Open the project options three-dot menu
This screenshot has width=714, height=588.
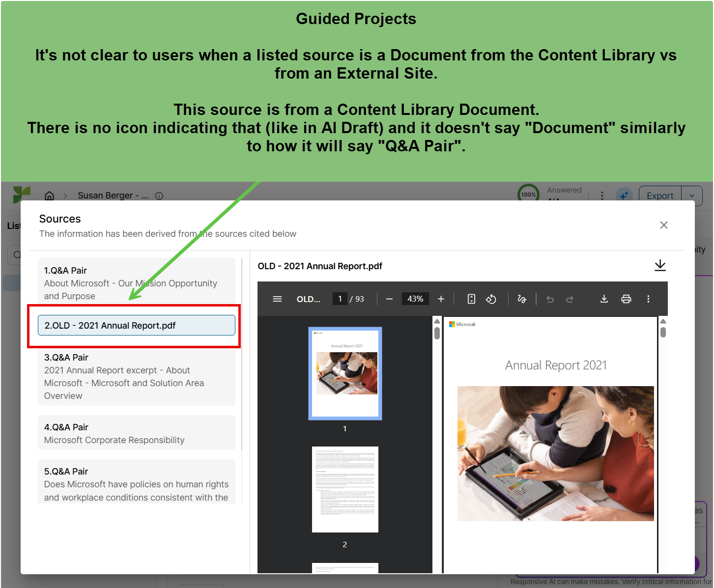pos(602,196)
